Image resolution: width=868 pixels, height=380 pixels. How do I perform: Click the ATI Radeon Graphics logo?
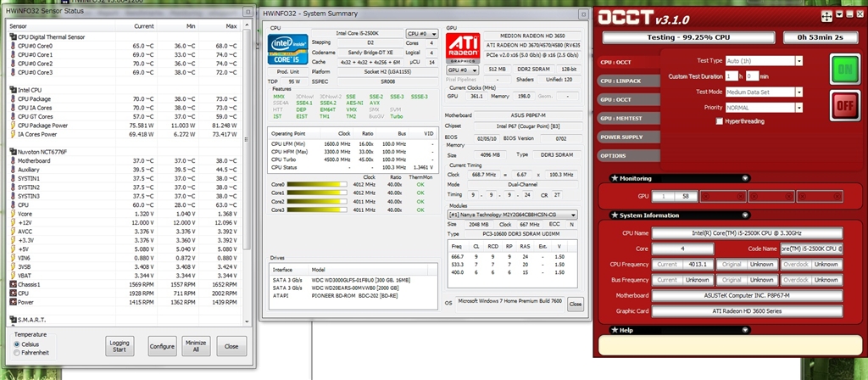pyautogui.click(x=463, y=48)
